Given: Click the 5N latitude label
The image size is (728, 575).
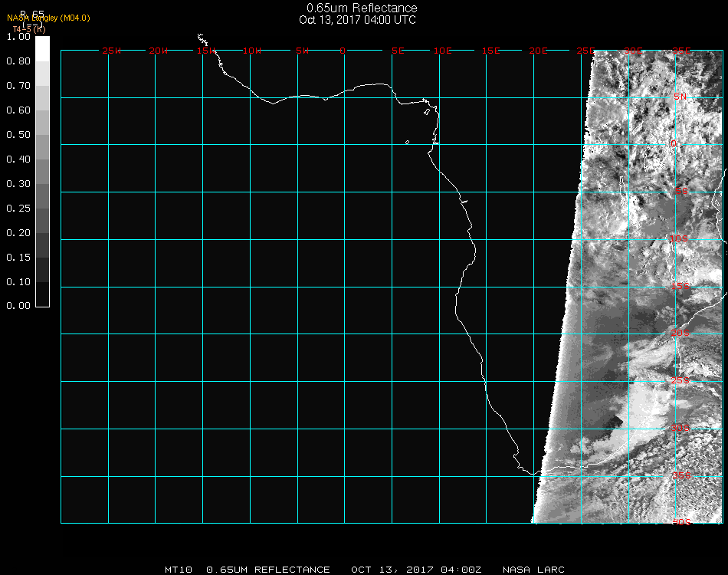Looking at the screenshot, I should [680, 97].
